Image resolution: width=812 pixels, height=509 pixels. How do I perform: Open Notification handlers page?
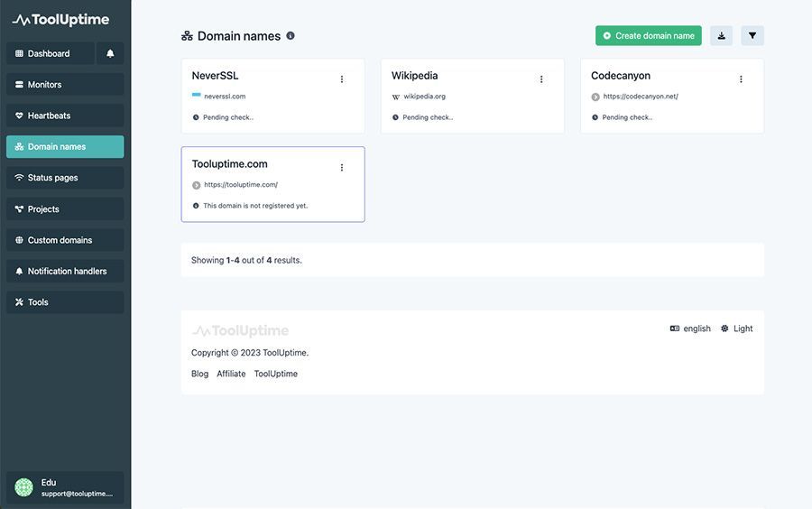click(x=65, y=272)
